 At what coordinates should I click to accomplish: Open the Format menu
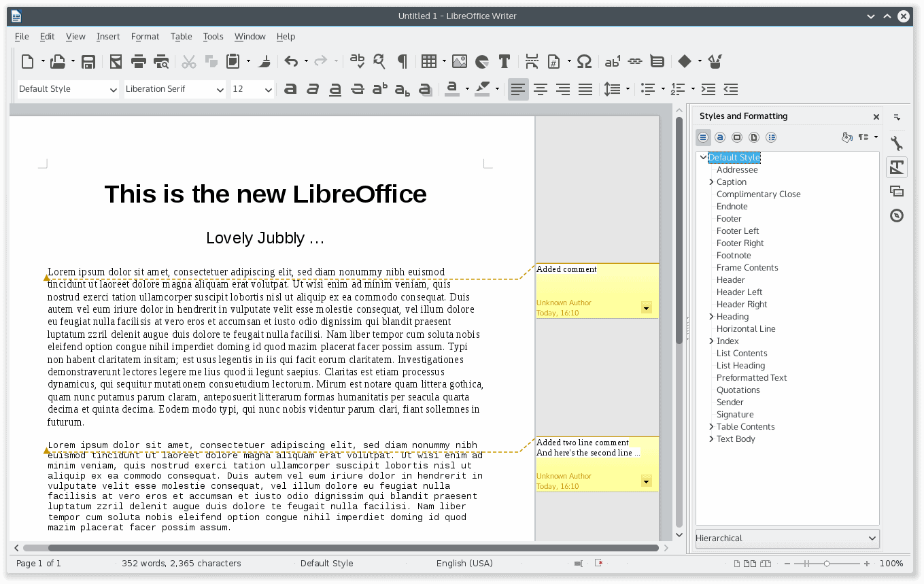pos(145,37)
